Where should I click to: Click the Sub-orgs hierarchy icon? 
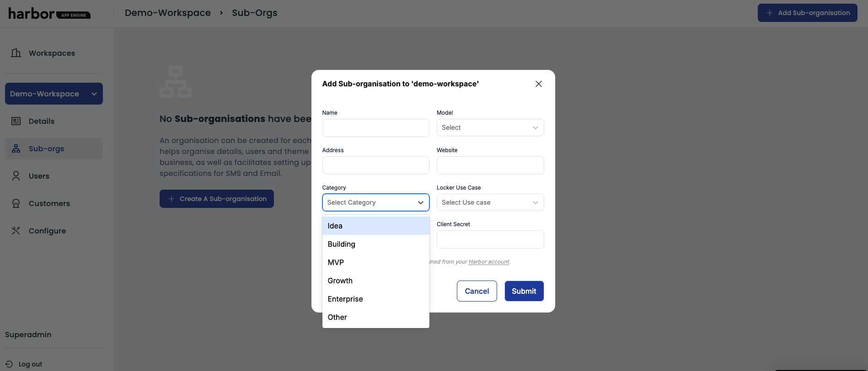point(16,148)
